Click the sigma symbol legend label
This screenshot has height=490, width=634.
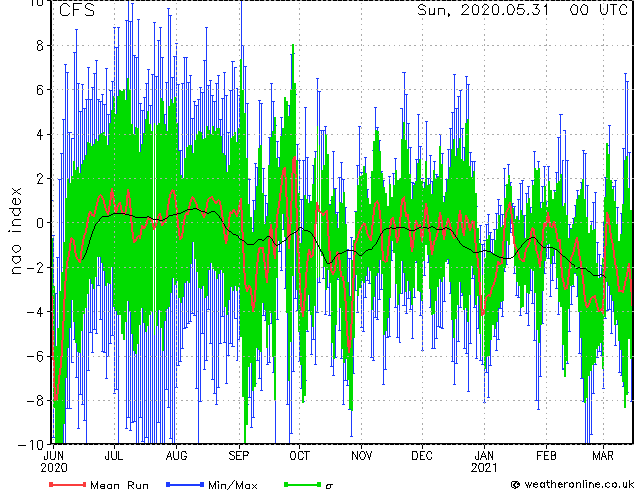(329, 486)
